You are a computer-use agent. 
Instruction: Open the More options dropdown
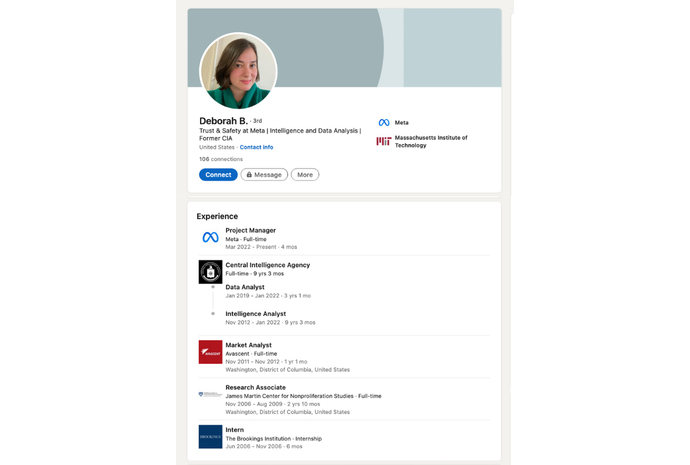click(x=305, y=175)
